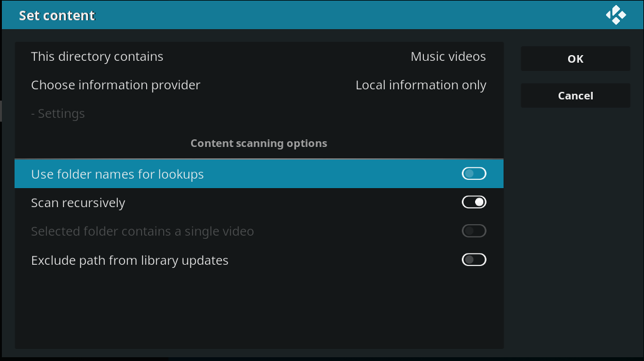Image resolution: width=644 pixels, height=361 pixels.
Task: Click Selected folder contains a single video text
Action: (142, 231)
